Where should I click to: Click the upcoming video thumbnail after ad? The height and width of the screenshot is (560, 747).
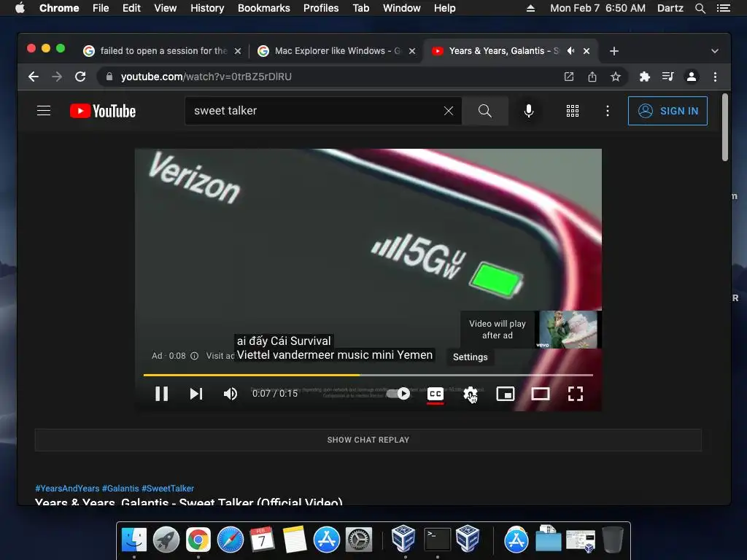coord(568,330)
